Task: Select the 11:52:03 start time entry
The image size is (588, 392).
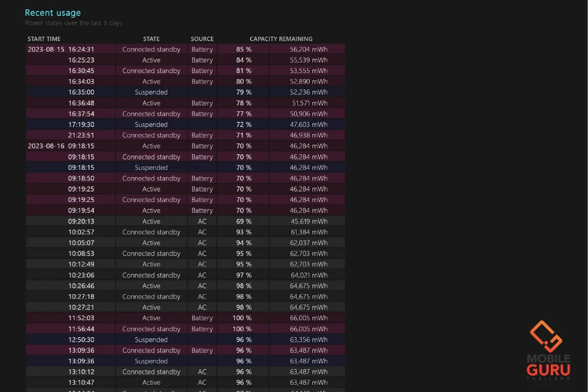Action: tap(81, 318)
